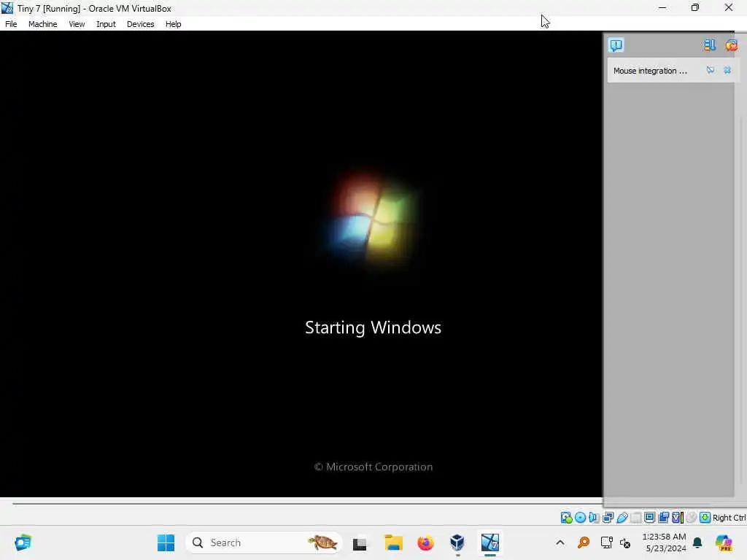Viewport: 747px width, 560px height.
Task: Click the V virtualization features indicator
Action: pos(678,518)
